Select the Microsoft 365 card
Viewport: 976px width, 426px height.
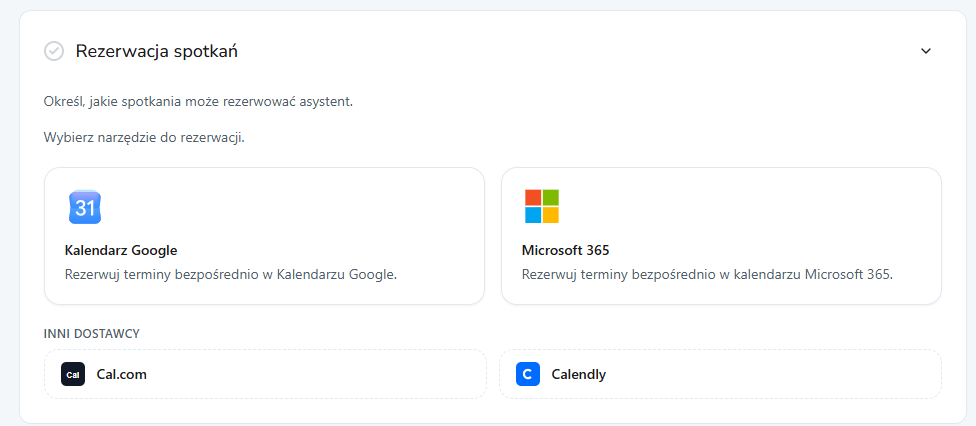(721, 236)
